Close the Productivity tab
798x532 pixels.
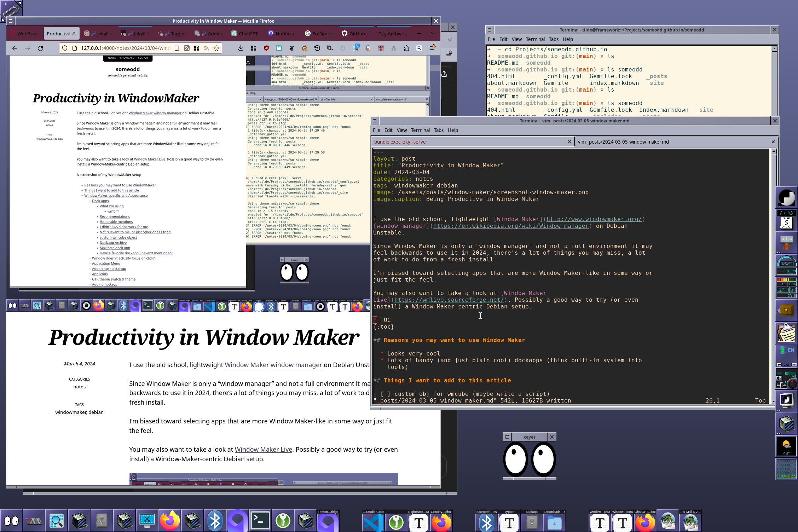[x=74, y=33]
